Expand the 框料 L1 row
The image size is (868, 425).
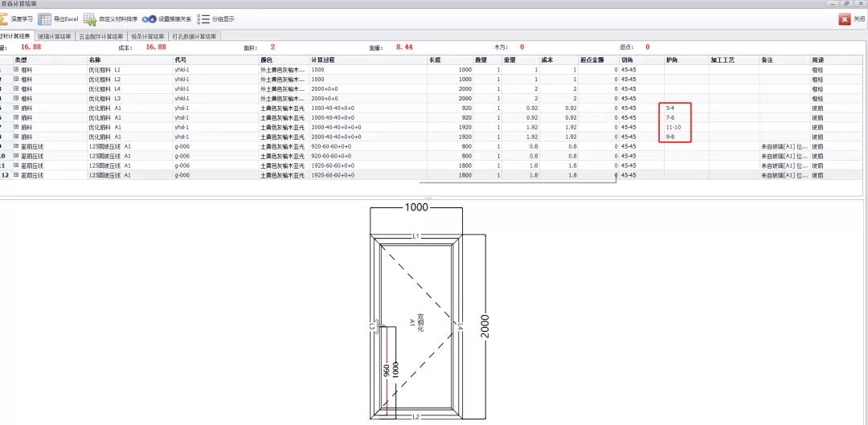[x=15, y=70]
